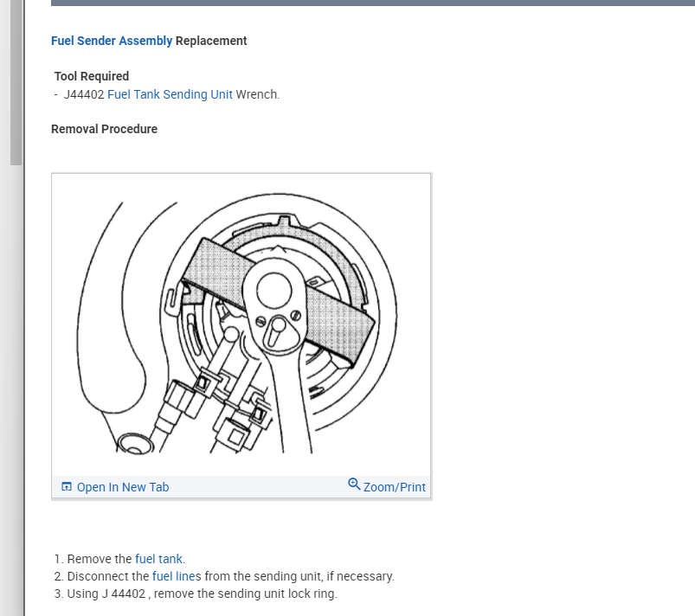Screen dimensions: 695x616
Task: Click the fuel sender wrench diagram
Action: pyautogui.click(x=241, y=324)
